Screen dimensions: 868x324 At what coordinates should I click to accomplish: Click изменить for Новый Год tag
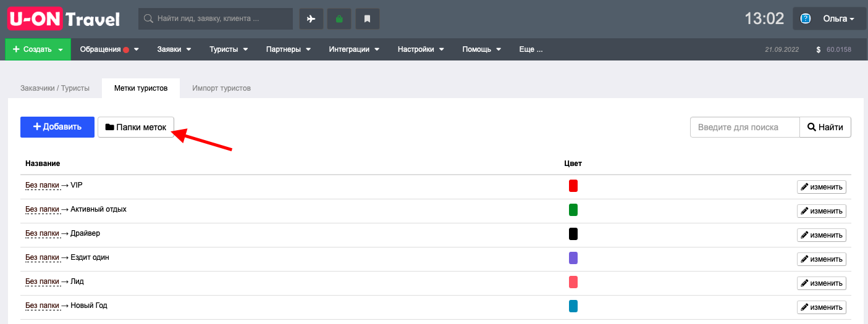point(821,307)
